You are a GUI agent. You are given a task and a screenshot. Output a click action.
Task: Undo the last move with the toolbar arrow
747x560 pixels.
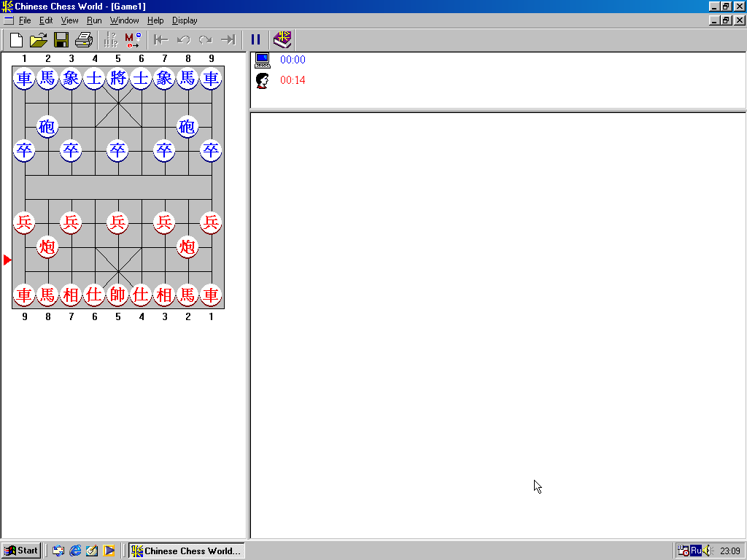pos(183,40)
